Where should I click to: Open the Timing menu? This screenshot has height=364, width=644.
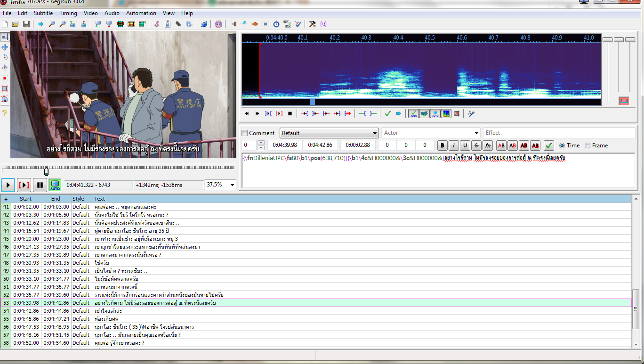click(68, 13)
